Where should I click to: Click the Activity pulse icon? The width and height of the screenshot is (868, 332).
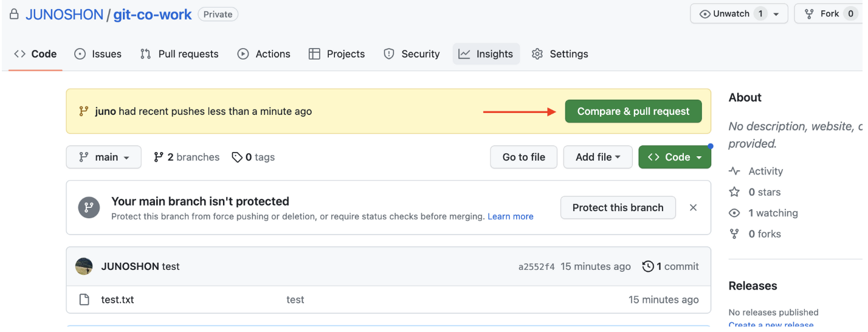tap(734, 171)
